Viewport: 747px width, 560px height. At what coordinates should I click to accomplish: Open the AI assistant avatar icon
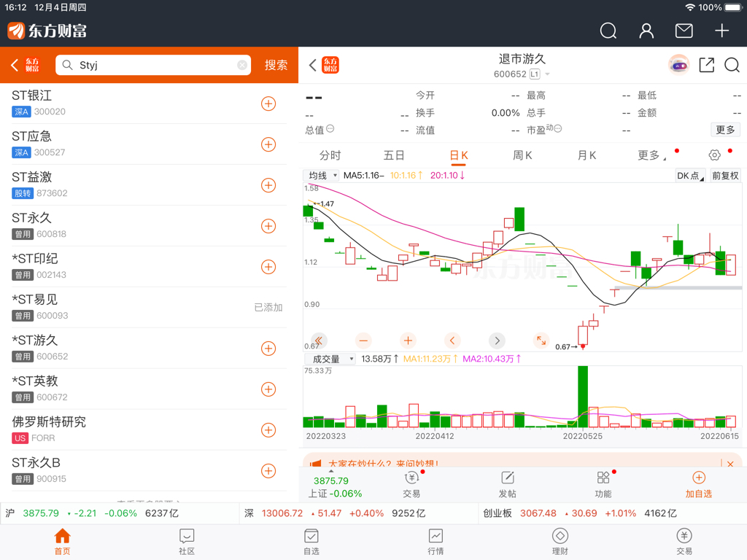[x=679, y=65]
